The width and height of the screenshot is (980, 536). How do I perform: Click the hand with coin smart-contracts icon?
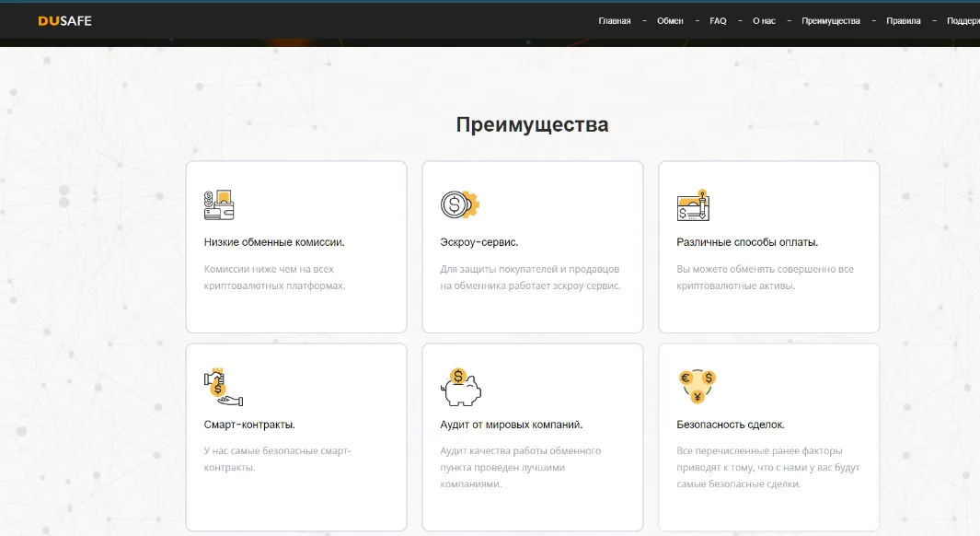pos(223,387)
